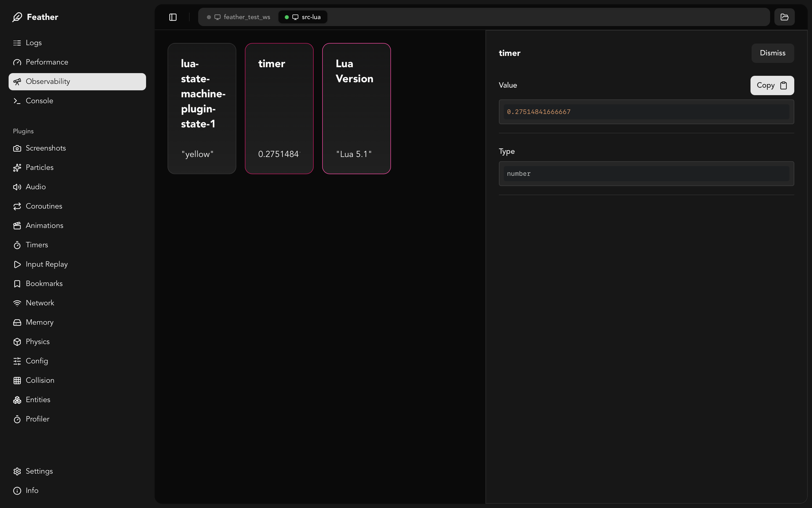Click the Profiler stopwatch icon
The height and width of the screenshot is (508, 812).
pos(17,419)
